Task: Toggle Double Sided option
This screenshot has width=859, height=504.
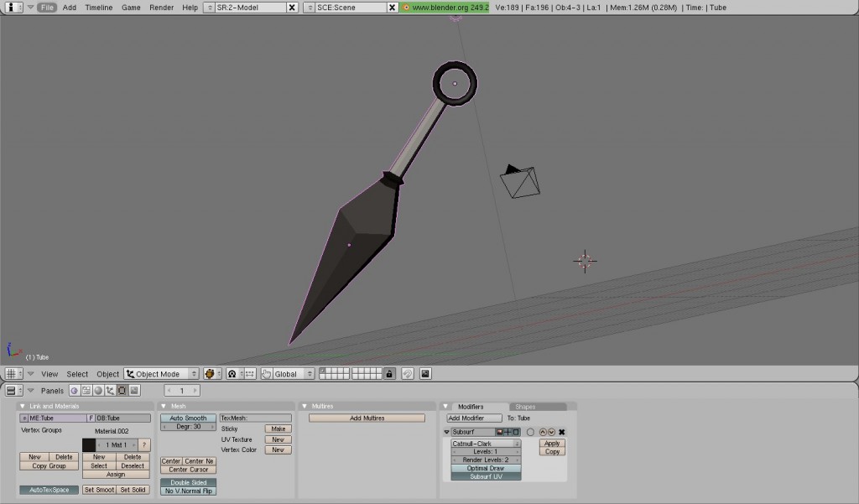Action: (188, 483)
